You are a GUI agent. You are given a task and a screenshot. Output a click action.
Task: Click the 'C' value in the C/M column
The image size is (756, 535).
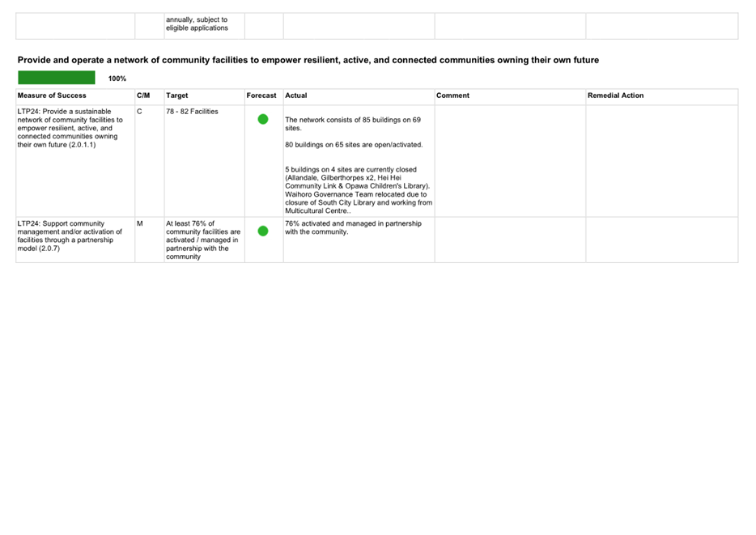[139, 112]
